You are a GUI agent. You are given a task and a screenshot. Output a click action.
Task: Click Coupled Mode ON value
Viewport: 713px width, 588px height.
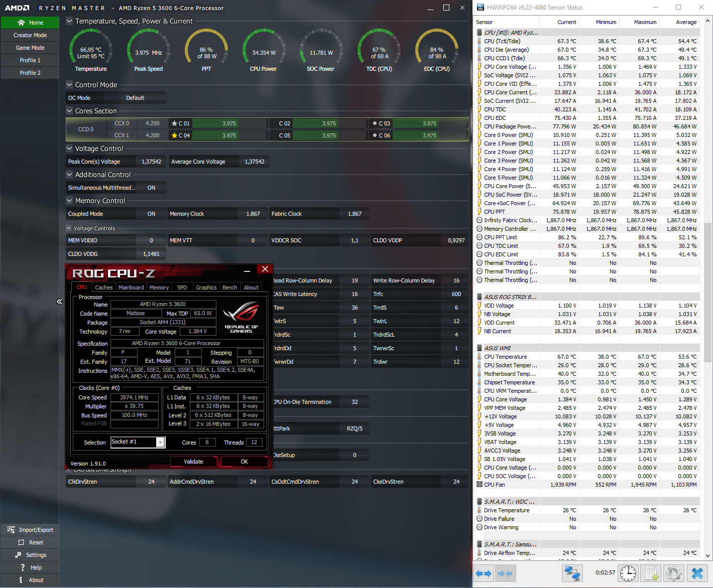click(151, 214)
